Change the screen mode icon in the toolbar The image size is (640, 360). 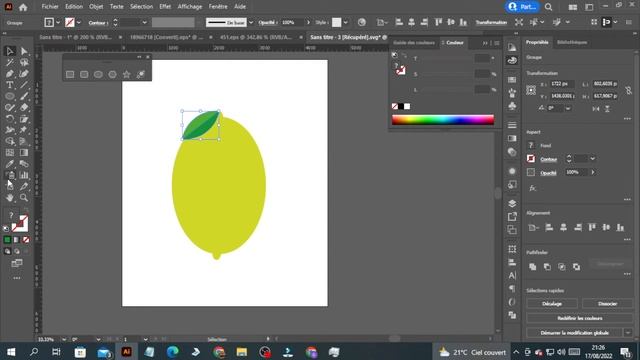(17, 263)
